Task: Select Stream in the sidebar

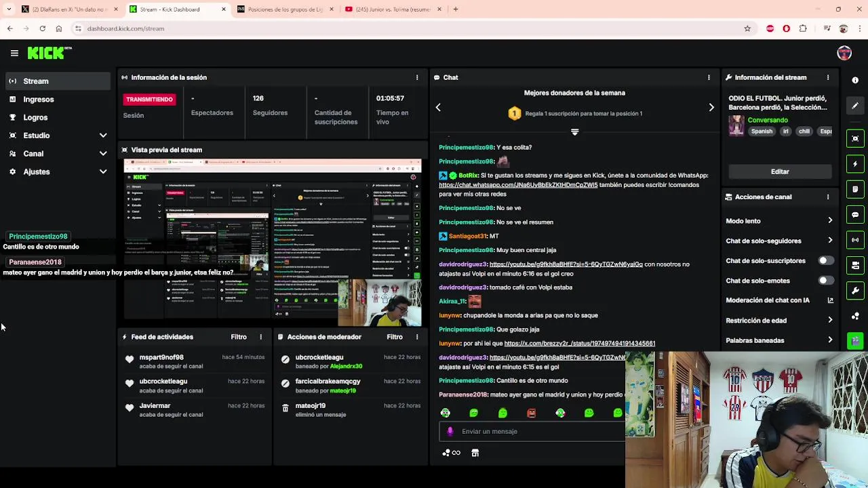Action: pos(58,81)
